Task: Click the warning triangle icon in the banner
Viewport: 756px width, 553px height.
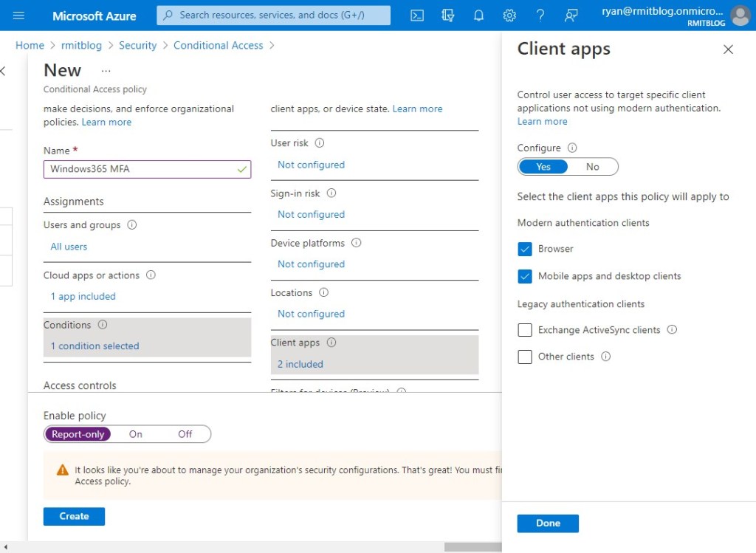Action: point(63,470)
